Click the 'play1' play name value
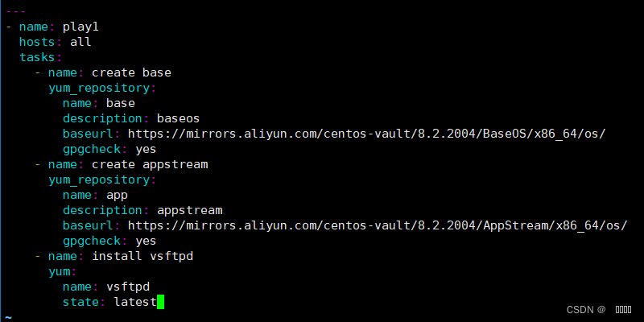This screenshot has height=322, width=644. click(80, 27)
